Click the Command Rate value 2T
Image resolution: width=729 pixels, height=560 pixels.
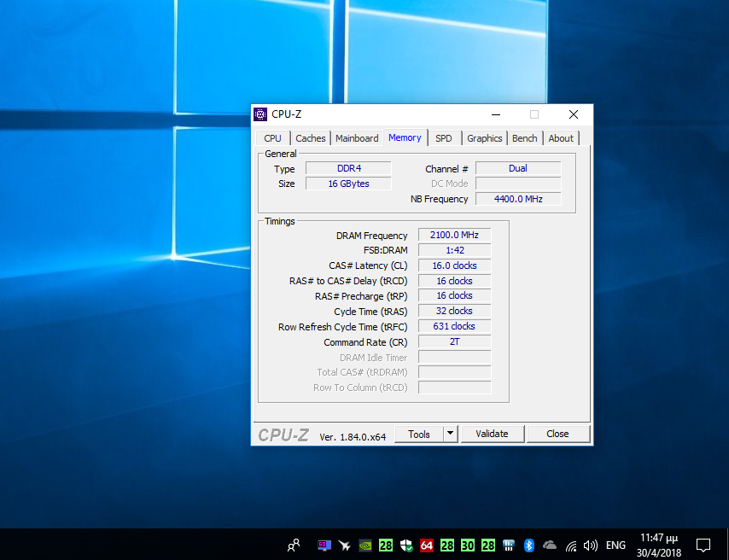tap(454, 341)
